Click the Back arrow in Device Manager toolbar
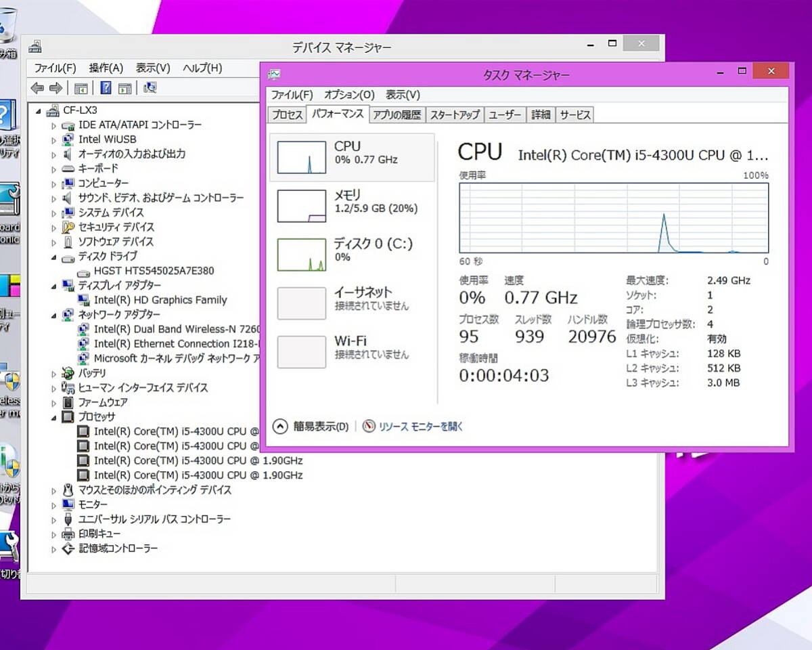Image resolution: width=812 pixels, height=650 pixels. tap(37, 88)
